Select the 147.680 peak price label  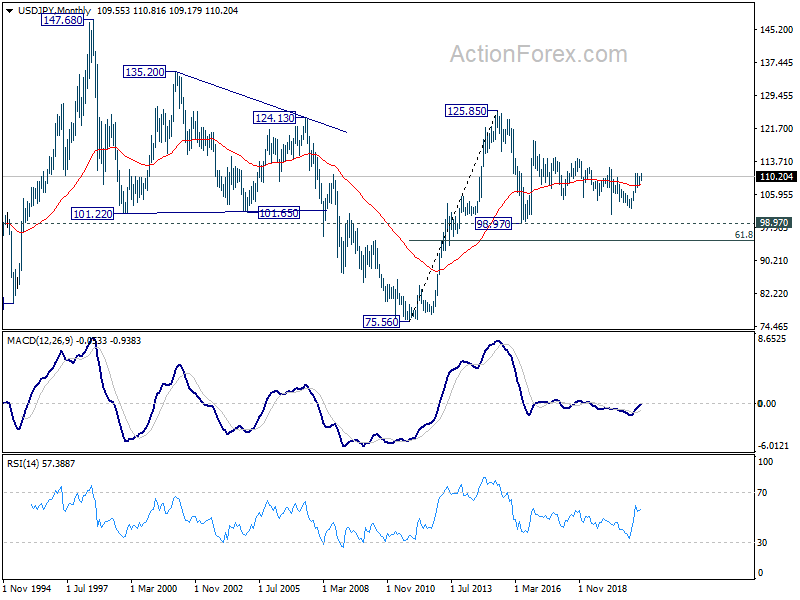click(62, 20)
